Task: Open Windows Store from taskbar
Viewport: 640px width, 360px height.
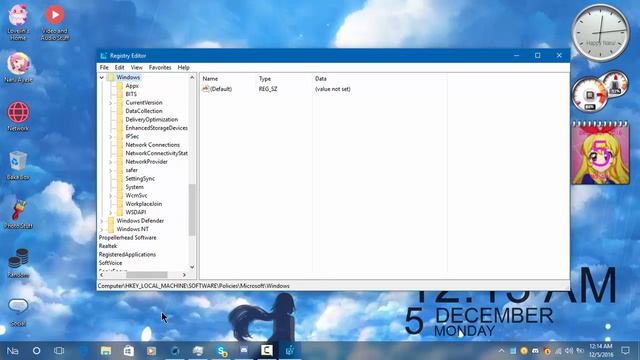Action: (129, 351)
